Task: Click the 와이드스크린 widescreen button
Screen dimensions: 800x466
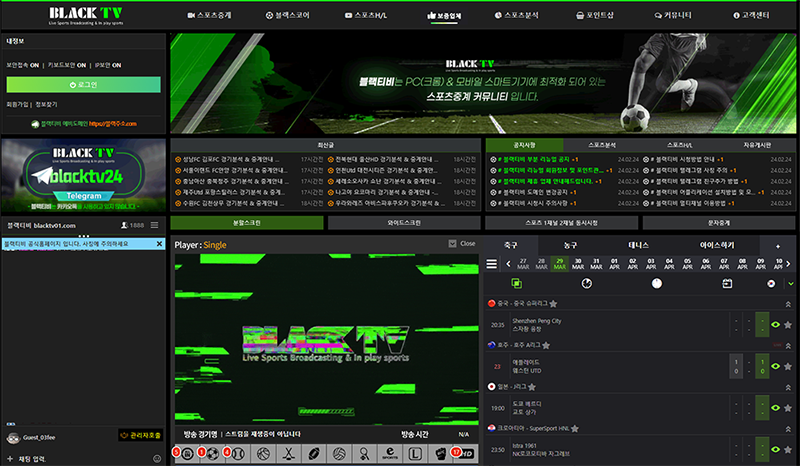Action: (x=404, y=223)
